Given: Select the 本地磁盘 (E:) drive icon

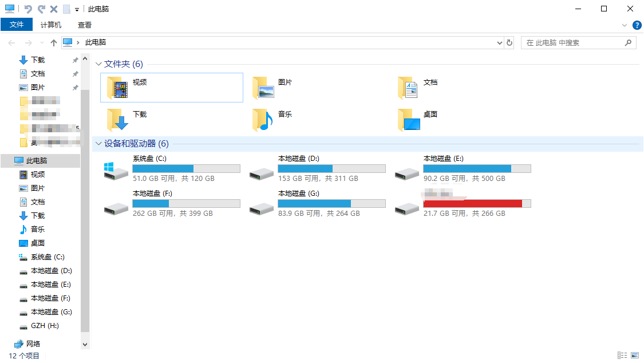Looking at the screenshot, I should (x=406, y=174).
